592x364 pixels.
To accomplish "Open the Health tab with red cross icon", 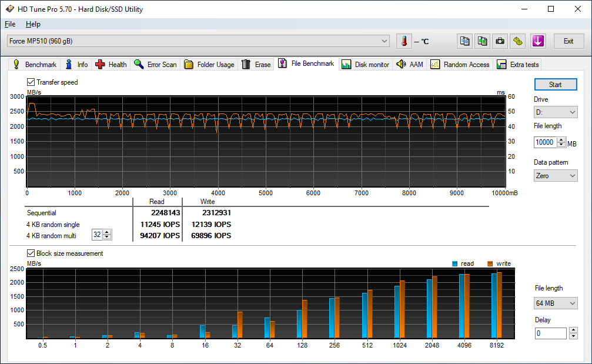I will [x=111, y=65].
